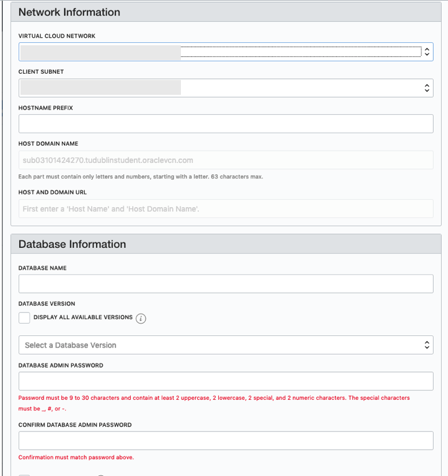Focus the Confirm Database Admin Password input box

click(226, 441)
